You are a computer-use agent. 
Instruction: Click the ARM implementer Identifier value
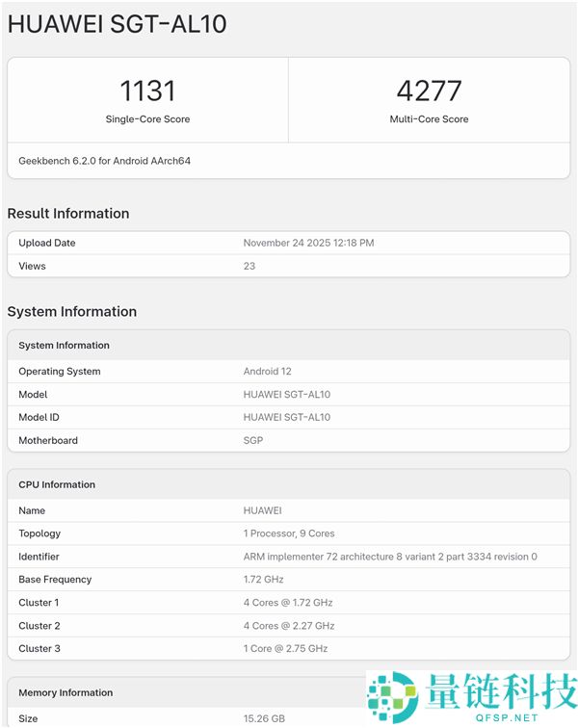[x=390, y=557]
